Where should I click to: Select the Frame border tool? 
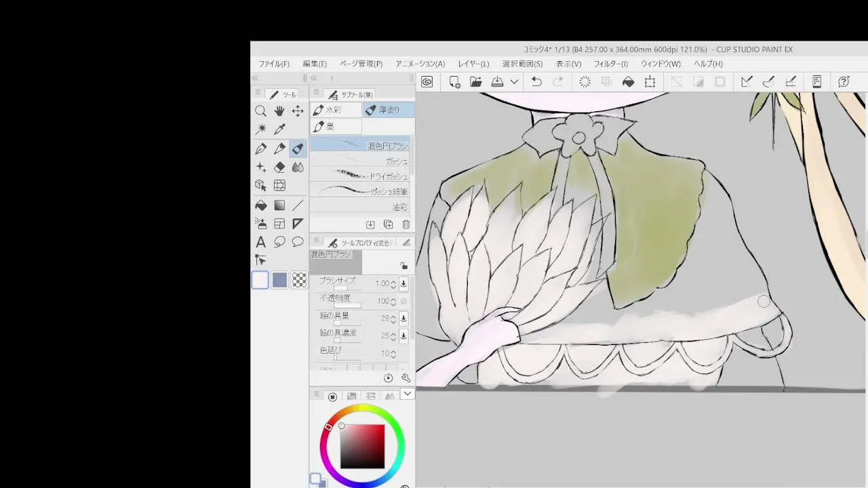point(279,224)
